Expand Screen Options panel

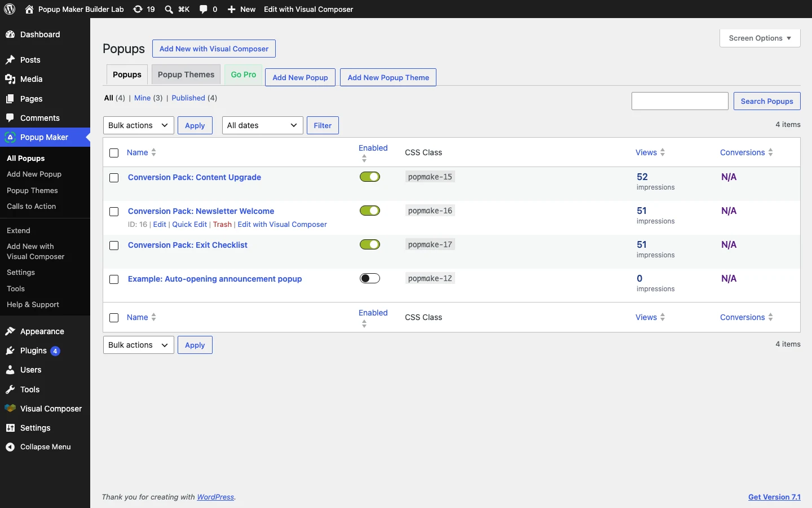click(760, 38)
